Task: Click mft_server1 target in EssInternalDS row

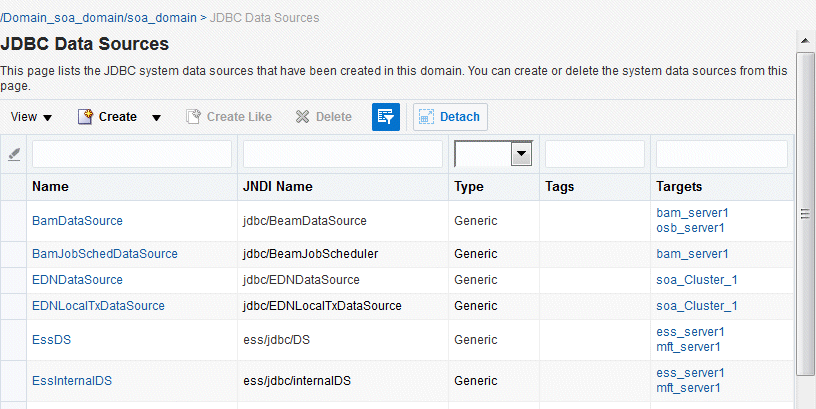Action: pyautogui.click(x=688, y=388)
